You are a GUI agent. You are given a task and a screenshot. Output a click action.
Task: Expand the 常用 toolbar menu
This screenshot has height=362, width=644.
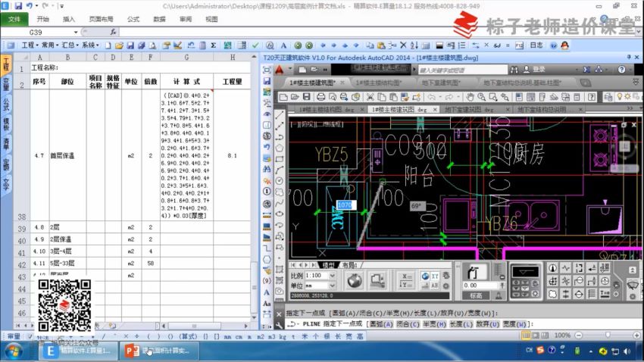click(x=50, y=45)
